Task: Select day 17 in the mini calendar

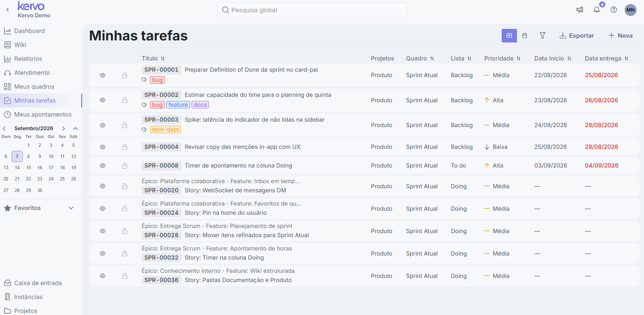Action: click(x=51, y=168)
